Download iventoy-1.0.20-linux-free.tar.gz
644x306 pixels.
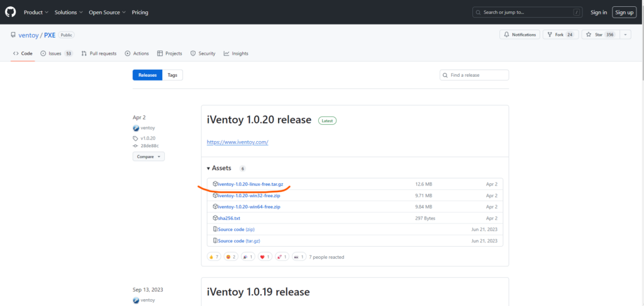coord(250,184)
